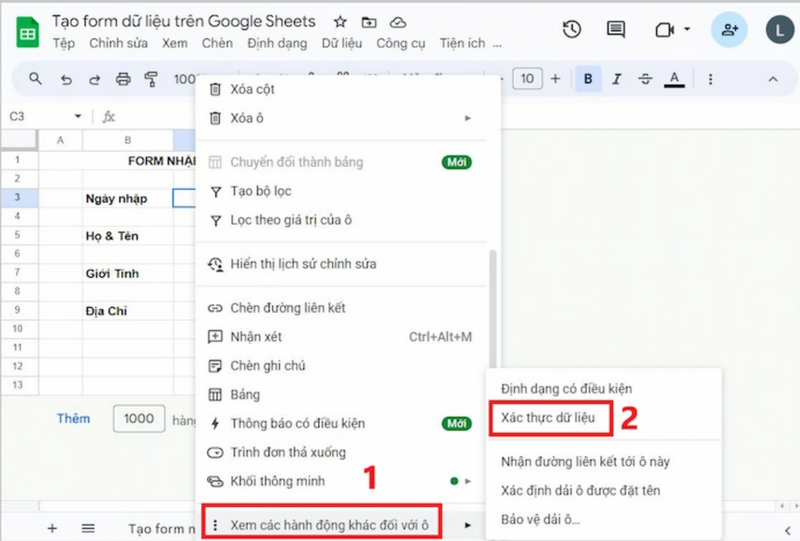The height and width of the screenshot is (541, 800).
Task: Open the Tệp menu
Action: coord(64,43)
